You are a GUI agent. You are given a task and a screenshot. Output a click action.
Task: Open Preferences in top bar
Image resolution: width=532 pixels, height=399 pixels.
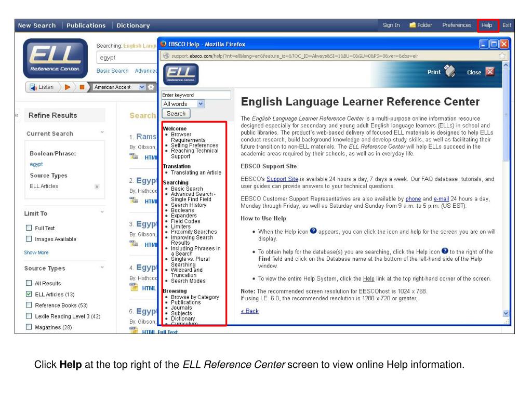click(457, 25)
